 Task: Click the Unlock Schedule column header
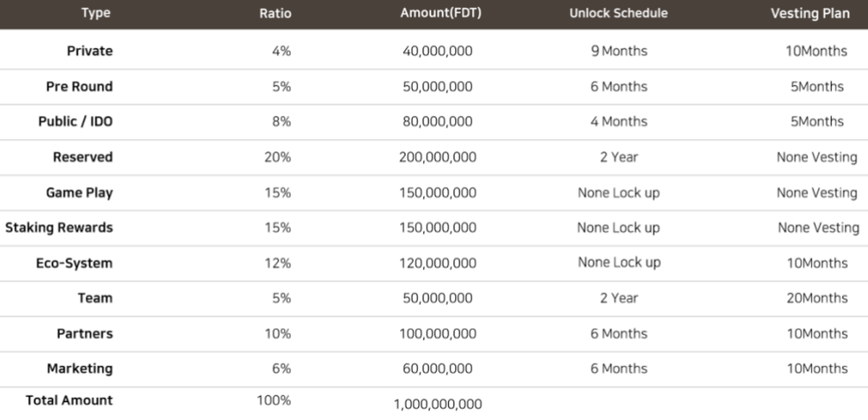pyautogui.click(x=618, y=13)
